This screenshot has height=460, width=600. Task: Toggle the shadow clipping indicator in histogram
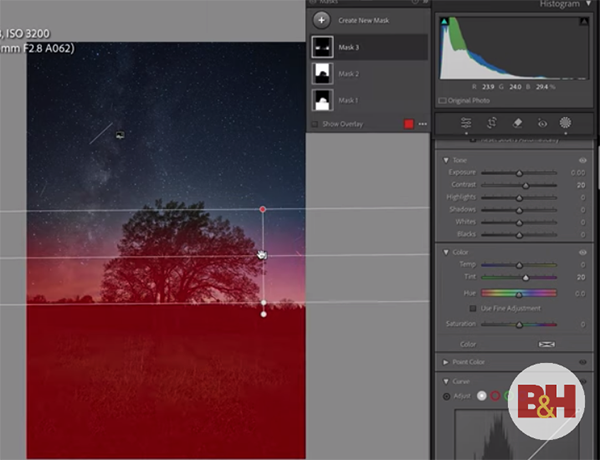(445, 22)
